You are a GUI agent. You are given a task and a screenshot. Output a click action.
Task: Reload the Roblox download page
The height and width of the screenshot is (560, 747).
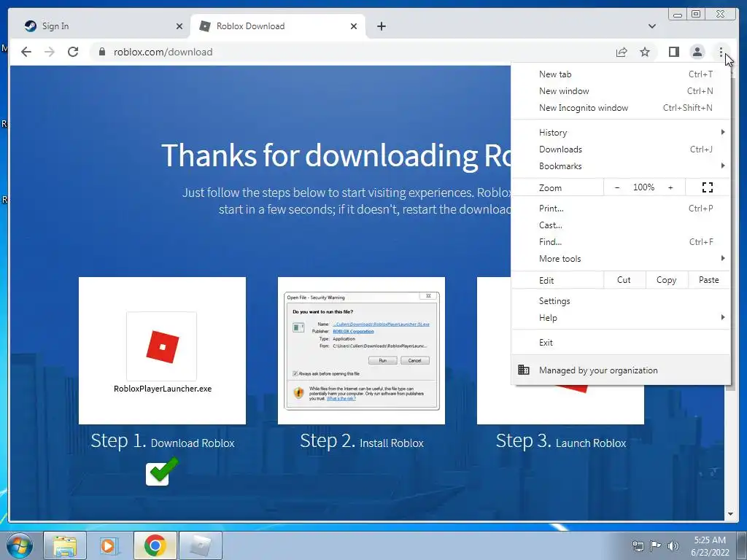73,52
